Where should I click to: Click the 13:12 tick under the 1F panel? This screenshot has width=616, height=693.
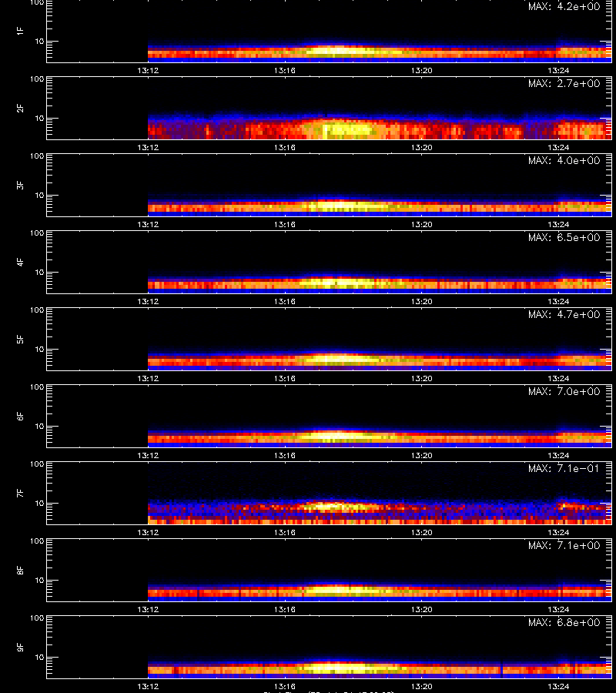click(148, 70)
